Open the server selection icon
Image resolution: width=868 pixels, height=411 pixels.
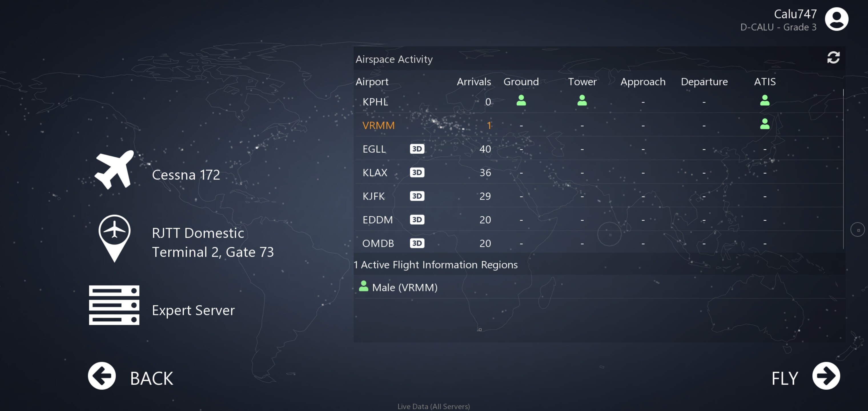click(114, 305)
